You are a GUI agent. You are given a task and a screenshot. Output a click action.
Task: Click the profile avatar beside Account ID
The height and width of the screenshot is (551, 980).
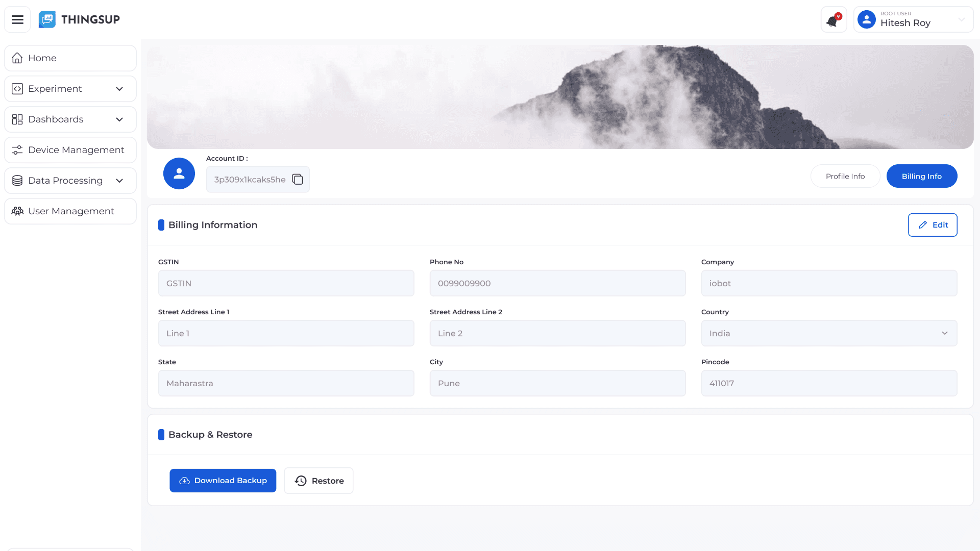click(179, 173)
